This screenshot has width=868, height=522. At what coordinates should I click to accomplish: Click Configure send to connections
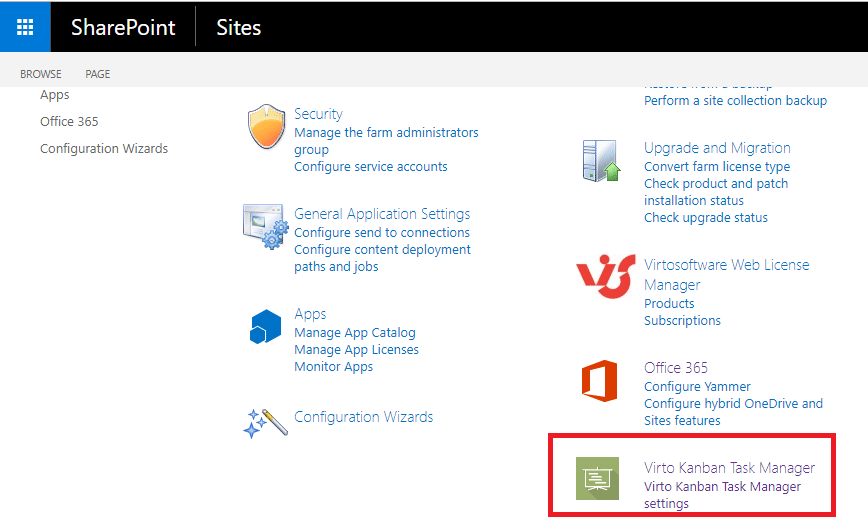(382, 232)
